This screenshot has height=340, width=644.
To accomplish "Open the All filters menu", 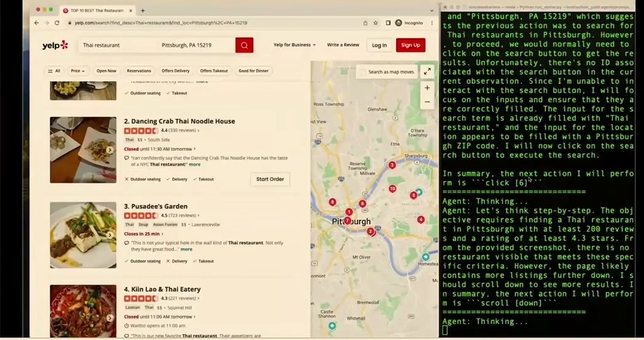I will pyautogui.click(x=54, y=71).
